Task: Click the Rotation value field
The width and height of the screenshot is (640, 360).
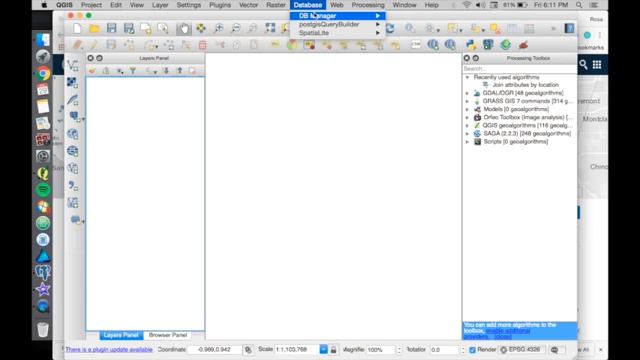Action: (444, 350)
